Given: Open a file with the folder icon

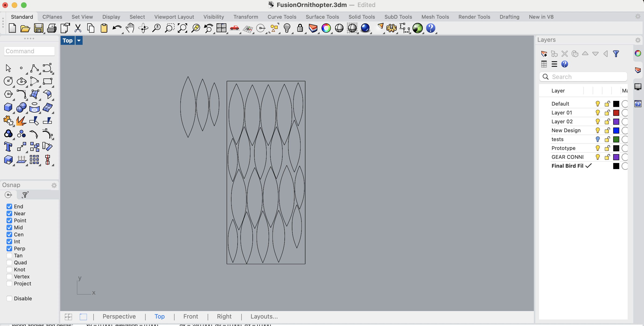Looking at the screenshot, I should point(25,28).
